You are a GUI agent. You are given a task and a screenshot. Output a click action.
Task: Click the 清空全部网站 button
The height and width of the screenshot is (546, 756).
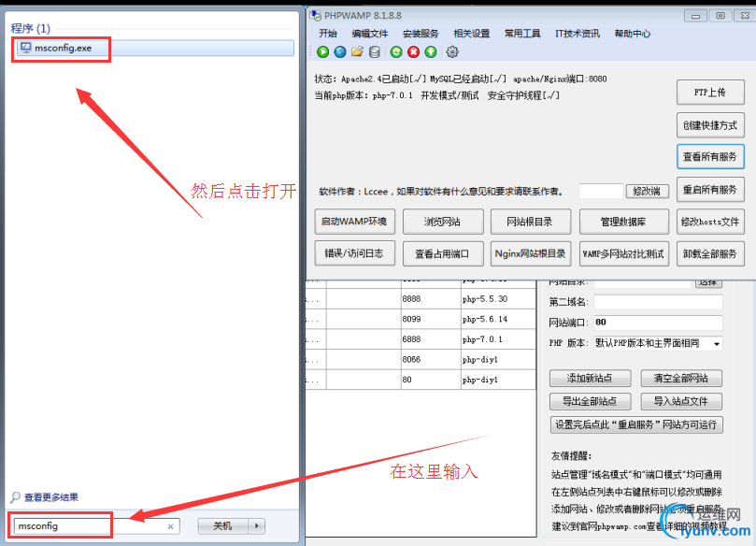click(681, 378)
